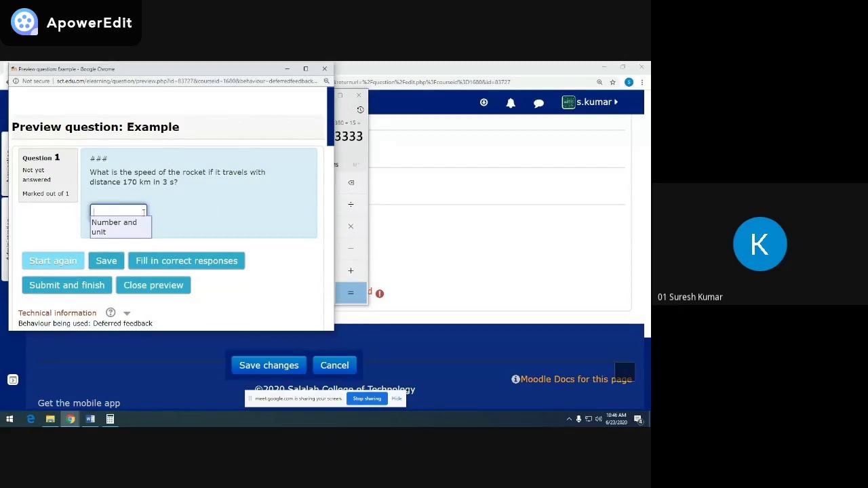Click Hide in the screen sharing bar
This screenshot has height=488, width=868.
click(397, 399)
